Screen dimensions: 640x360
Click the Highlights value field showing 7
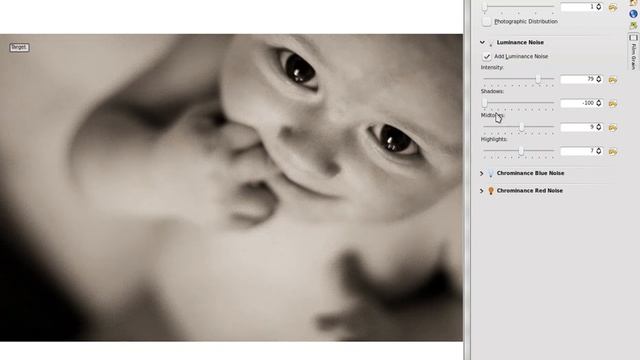[x=578, y=151]
